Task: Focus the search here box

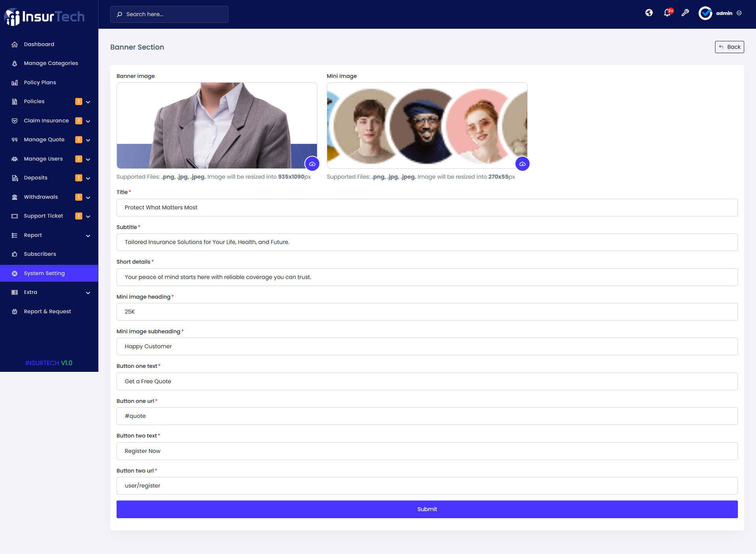Action: coord(169,14)
